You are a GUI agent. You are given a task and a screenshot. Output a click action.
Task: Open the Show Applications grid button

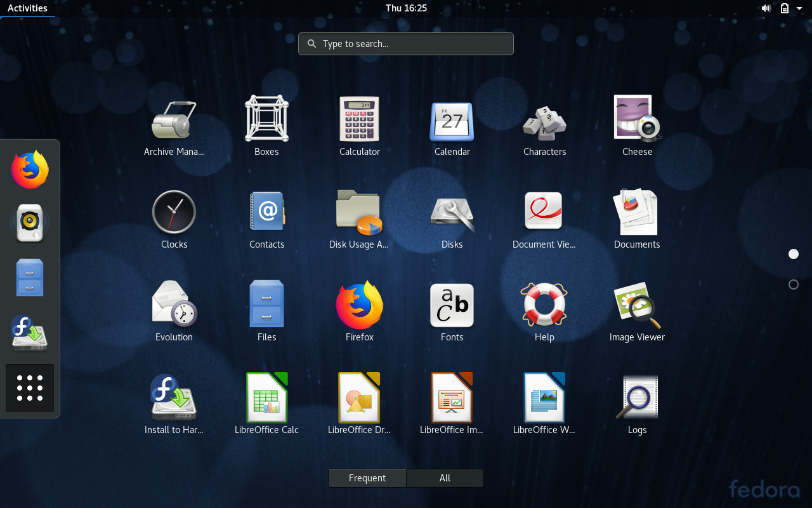click(29, 388)
